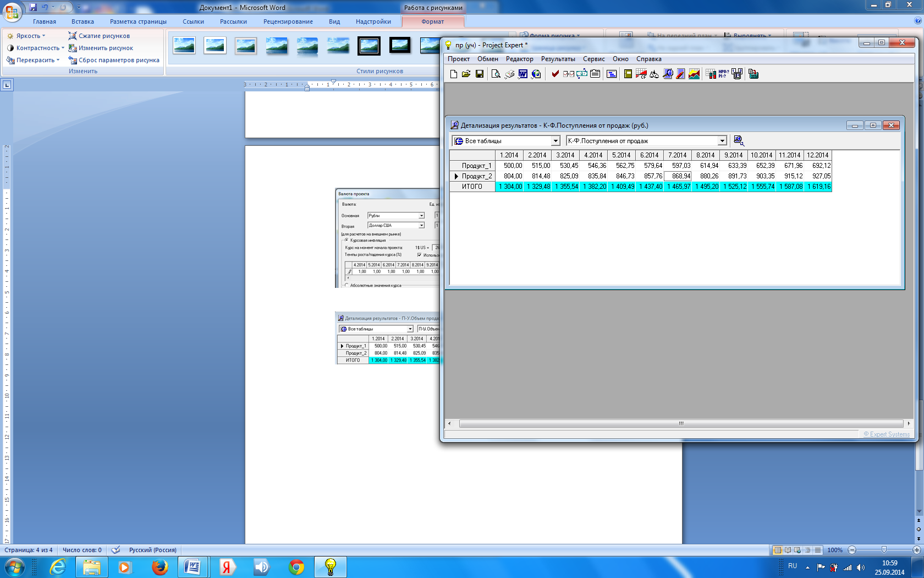
Task: Open Вставка tab in Word
Action: point(82,21)
